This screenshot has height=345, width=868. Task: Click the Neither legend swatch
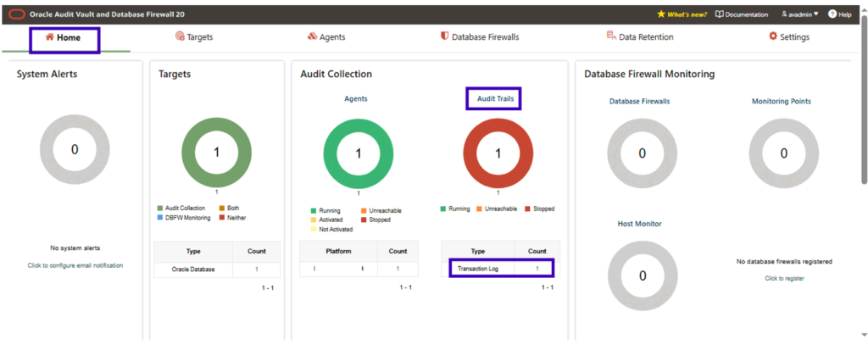point(222,218)
